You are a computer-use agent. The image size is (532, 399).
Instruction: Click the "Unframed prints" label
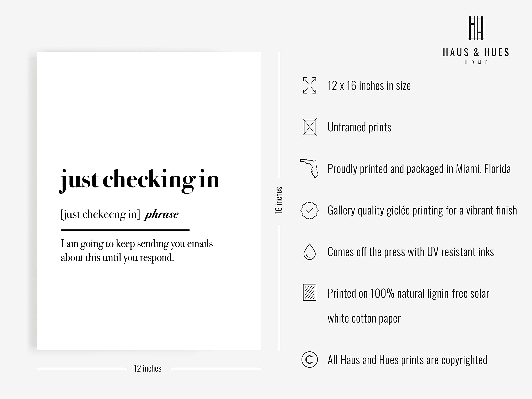coord(359,127)
